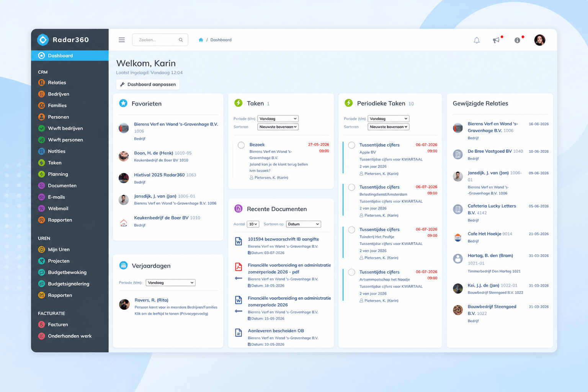Screen dimensions: 588x392
Task: Open relation Hartog, B. den (Bram)
Action: tap(490, 256)
